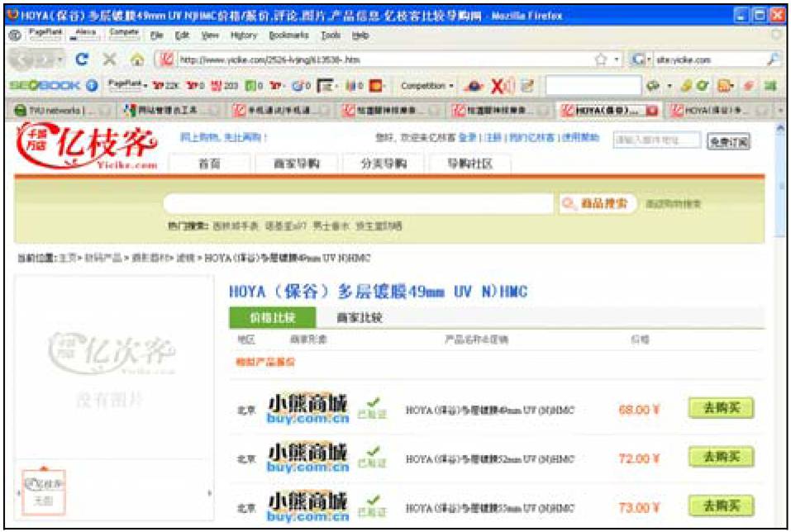Open the URL bar history dropdown
Image resolution: width=791 pixels, height=532 pixels.
pyautogui.click(x=616, y=60)
